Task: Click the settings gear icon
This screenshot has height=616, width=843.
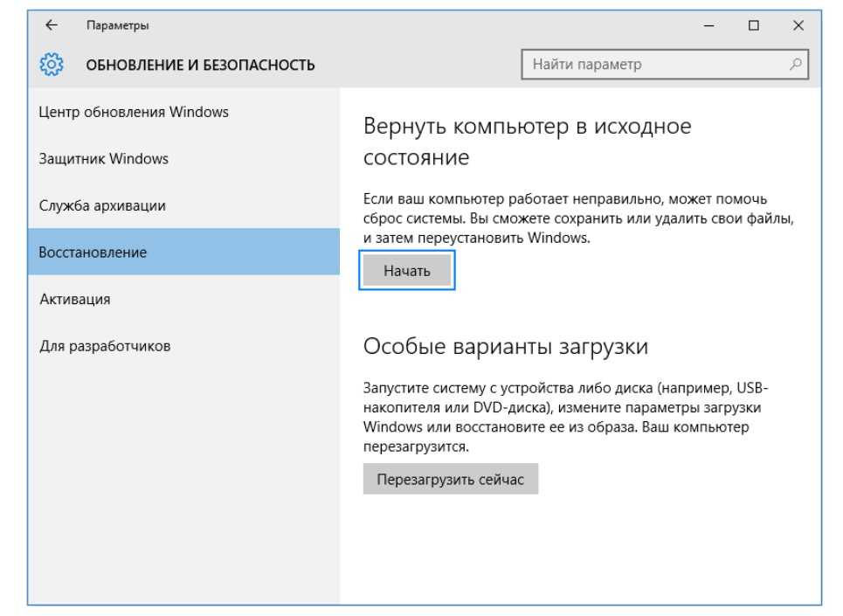Action: [x=51, y=65]
